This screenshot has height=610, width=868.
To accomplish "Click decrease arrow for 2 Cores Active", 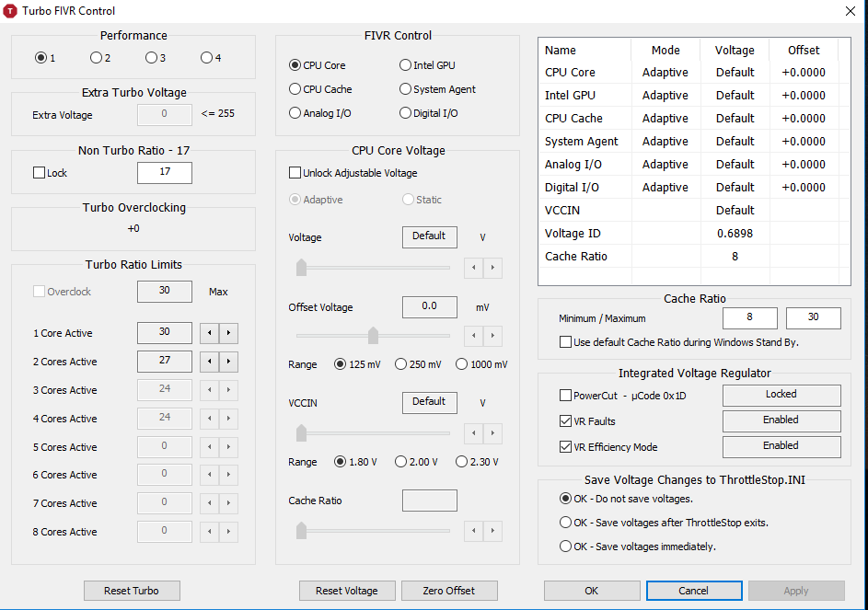I will click(209, 362).
